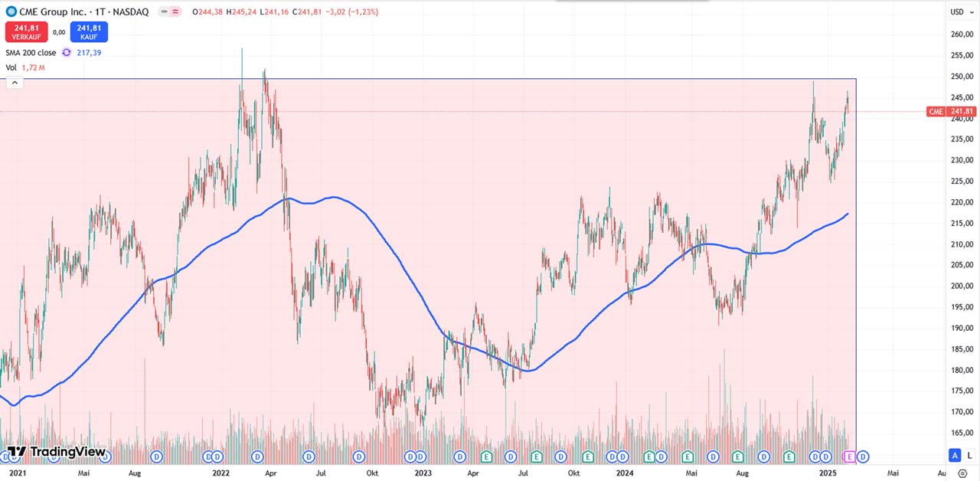The width and height of the screenshot is (980, 481).
Task: Click the dividend D marker at September 2024
Action: (763, 457)
